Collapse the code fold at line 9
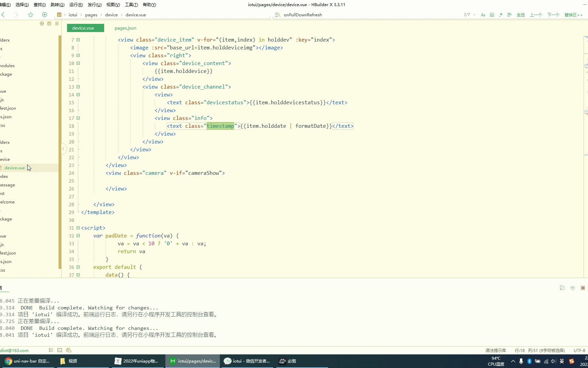The image size is (588, 368). tap(78, 56)
